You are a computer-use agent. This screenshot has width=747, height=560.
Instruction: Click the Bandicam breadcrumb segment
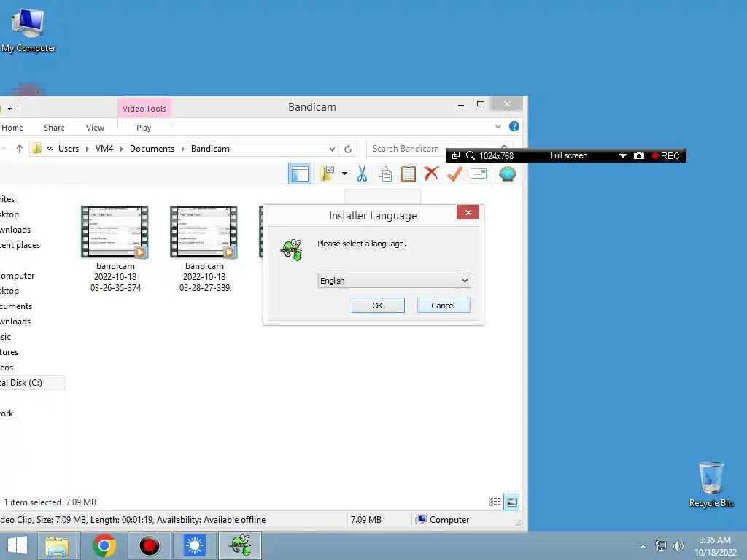pos(210,149)
